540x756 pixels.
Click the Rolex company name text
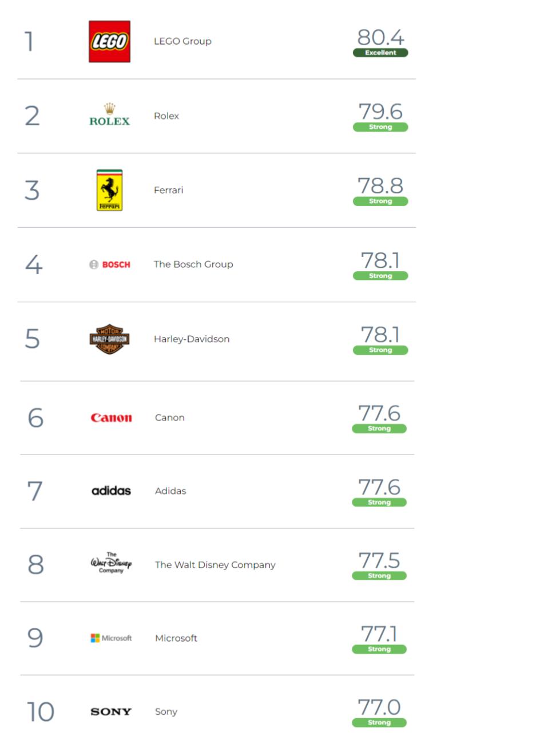(166, 116)
